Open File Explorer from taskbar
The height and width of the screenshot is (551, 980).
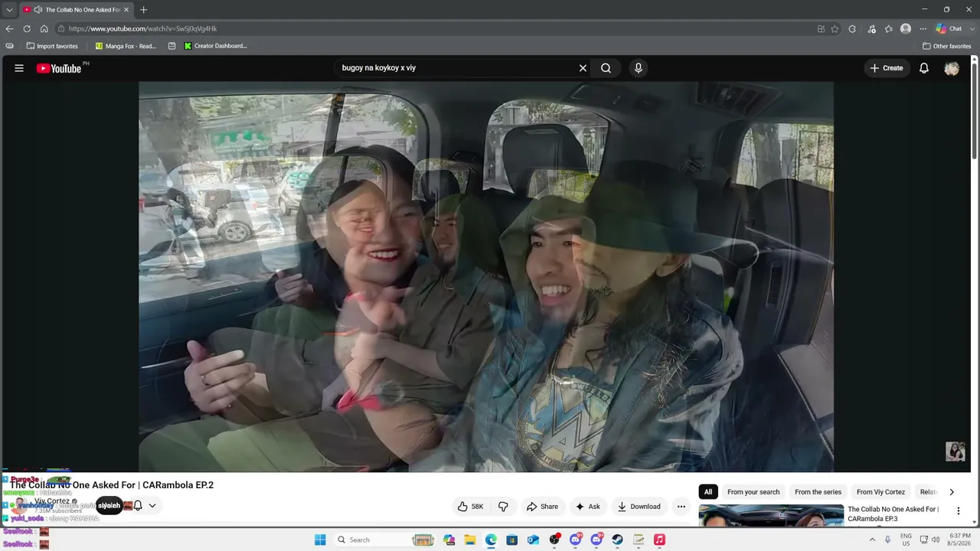pos(470,540)
